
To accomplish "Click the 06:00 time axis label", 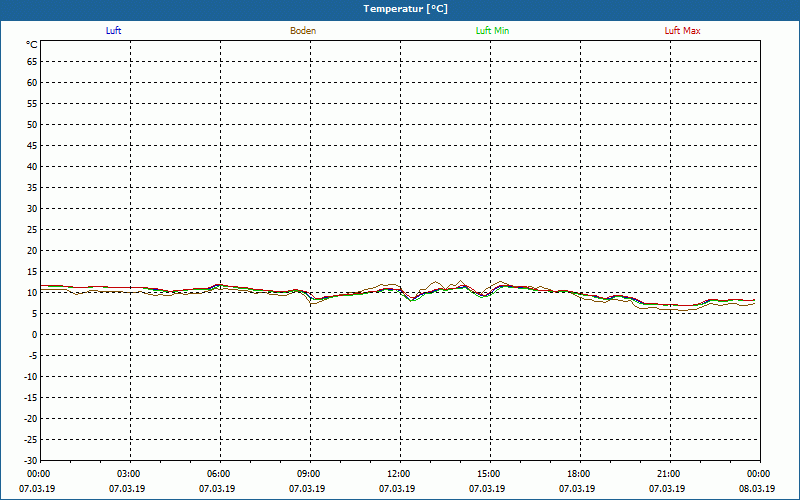I will (x=220, y=474).
